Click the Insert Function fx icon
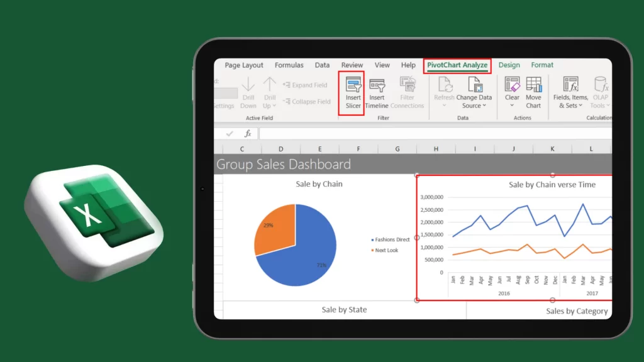Image resolution: width=644 pixels, height=362 pixels. [247, 133]
